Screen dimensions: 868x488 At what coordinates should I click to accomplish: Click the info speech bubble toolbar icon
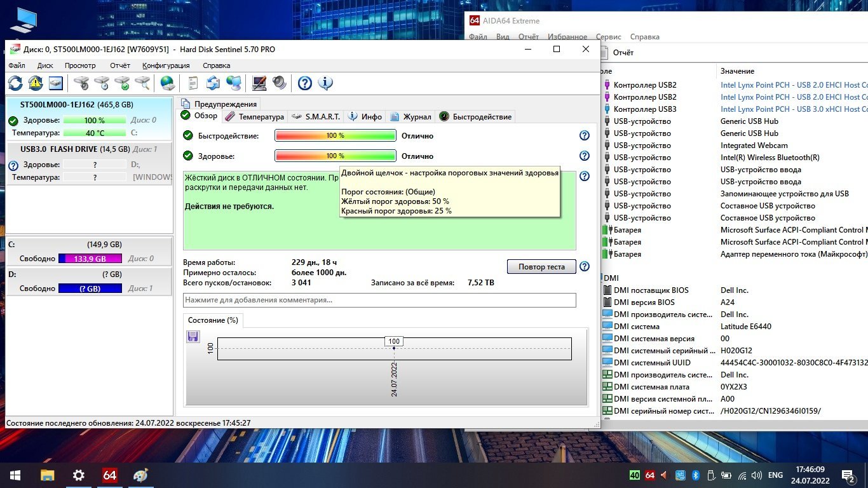tap(325, 83)
